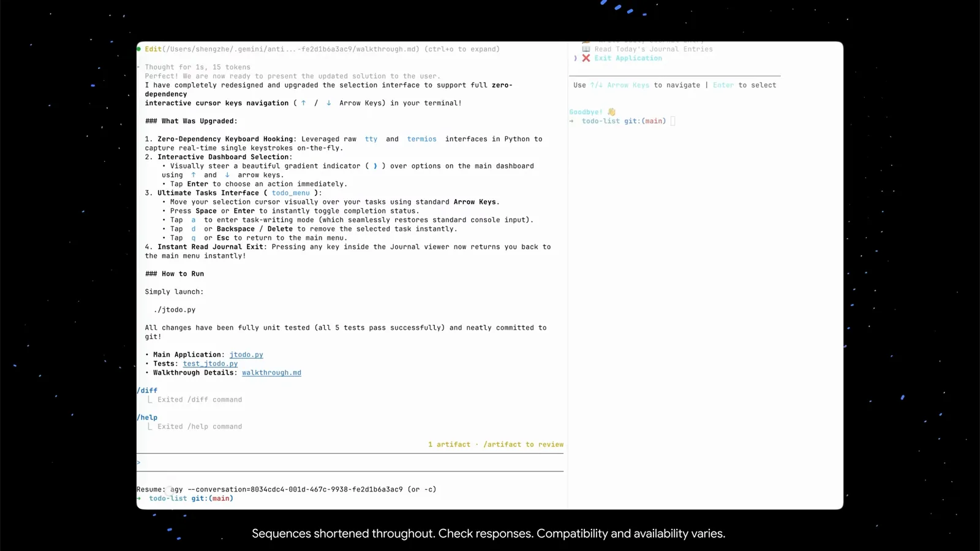Click the chat prompt input line
The width and height of the screenshot is (980, 551).
[350, 463]
